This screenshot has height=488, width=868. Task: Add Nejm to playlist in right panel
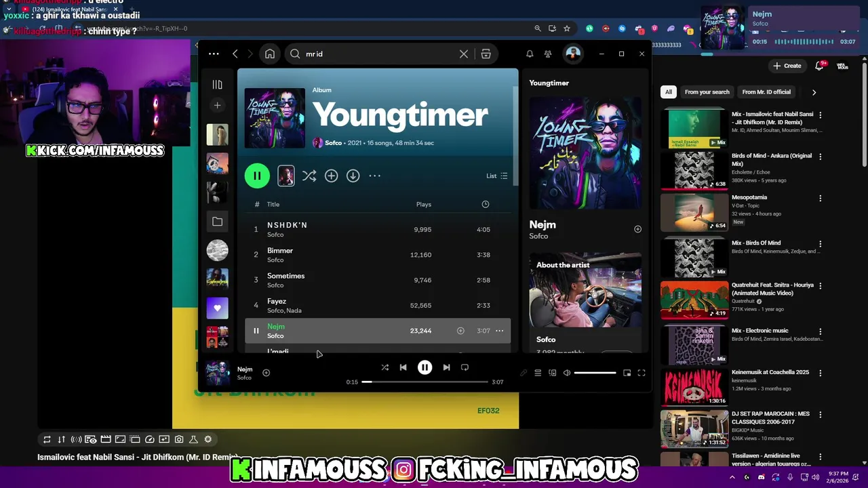pos(637,229)
